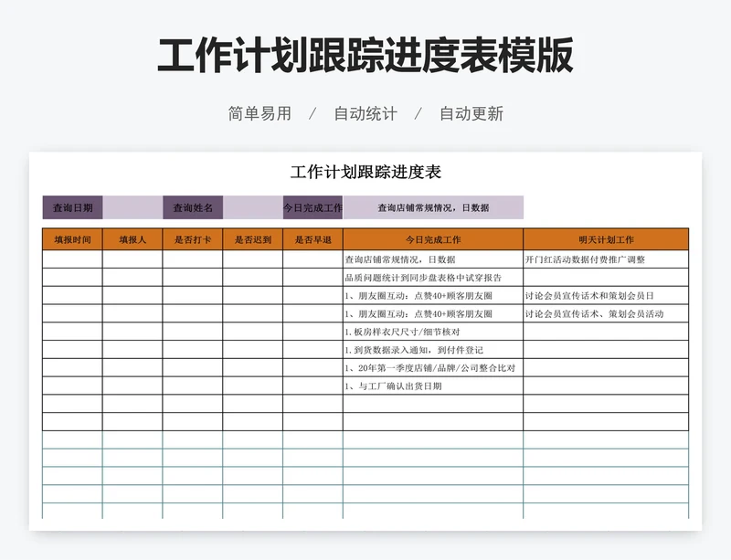Click the subtitle text 自动更新

tap(471, 114)
